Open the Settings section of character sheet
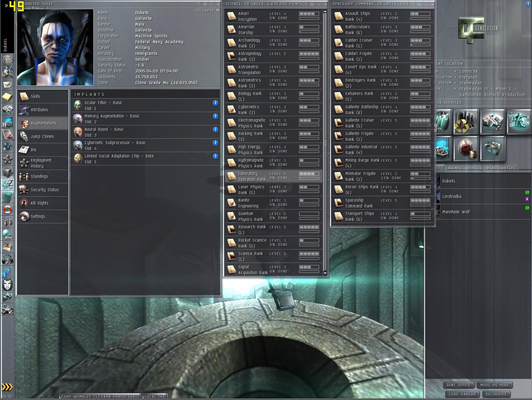This screenshot has width=532, height=400. point(42,216)
